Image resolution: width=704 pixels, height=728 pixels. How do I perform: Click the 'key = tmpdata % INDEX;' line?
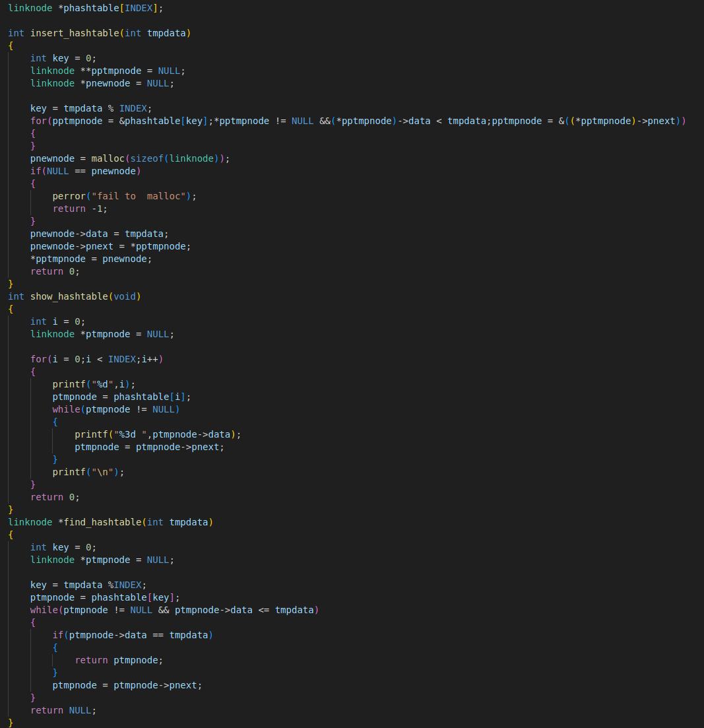pyautogui.click(x=91, y=108)
